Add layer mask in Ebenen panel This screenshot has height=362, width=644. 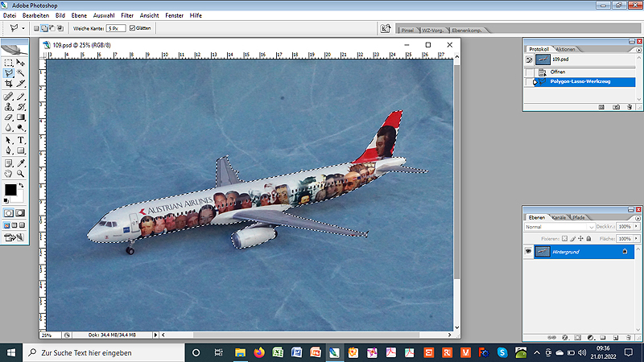point(577,338)
